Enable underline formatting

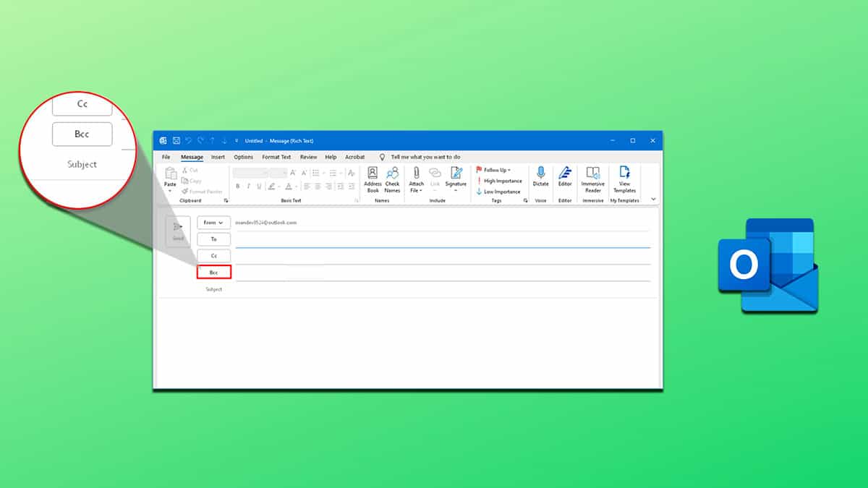point(258,185)
